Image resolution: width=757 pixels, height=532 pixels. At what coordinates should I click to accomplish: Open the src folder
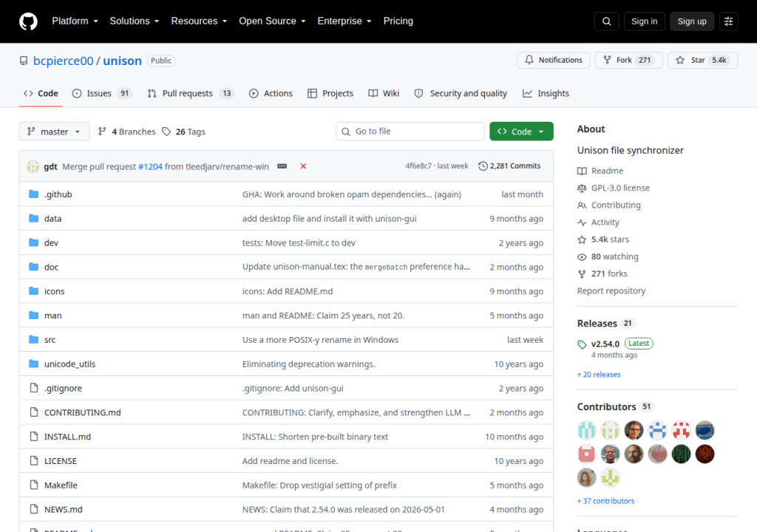point(50,339)
